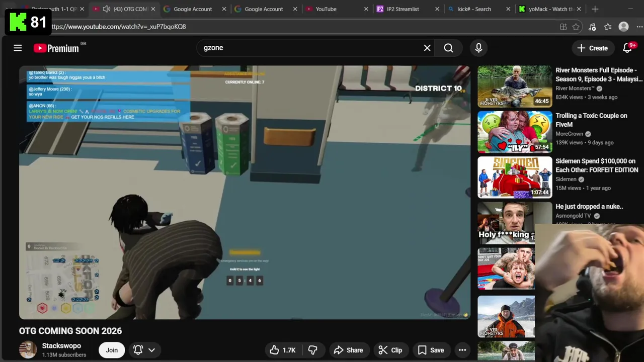644x362 pixels.
Task: Open the YouTube notifications bell
Action: [627, 48]
